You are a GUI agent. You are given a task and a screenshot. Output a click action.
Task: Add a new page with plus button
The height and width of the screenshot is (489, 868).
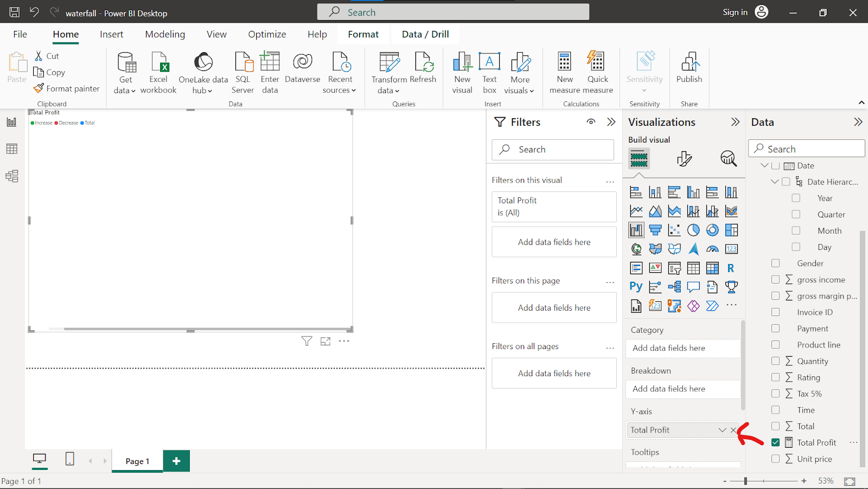176,461
